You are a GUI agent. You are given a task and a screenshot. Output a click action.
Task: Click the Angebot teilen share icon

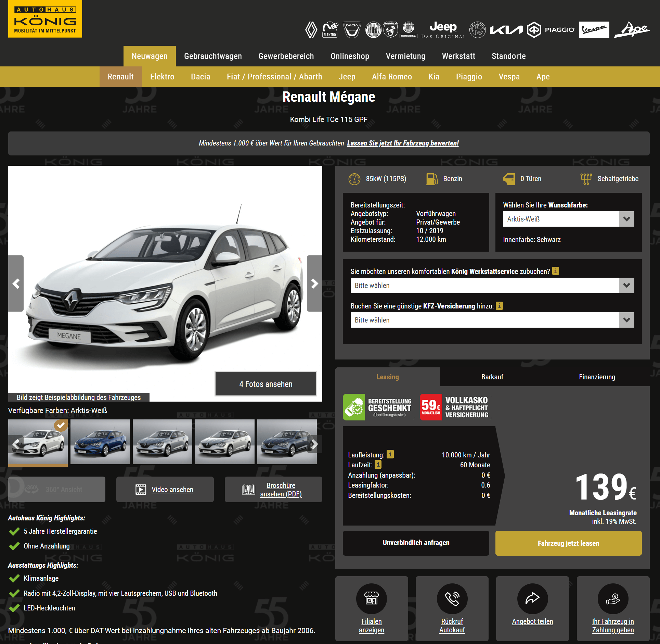coord(532,598)
